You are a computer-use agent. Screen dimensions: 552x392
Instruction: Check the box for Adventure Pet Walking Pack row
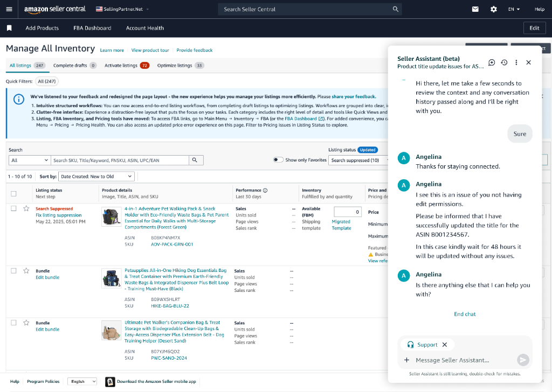pos(14,208)
